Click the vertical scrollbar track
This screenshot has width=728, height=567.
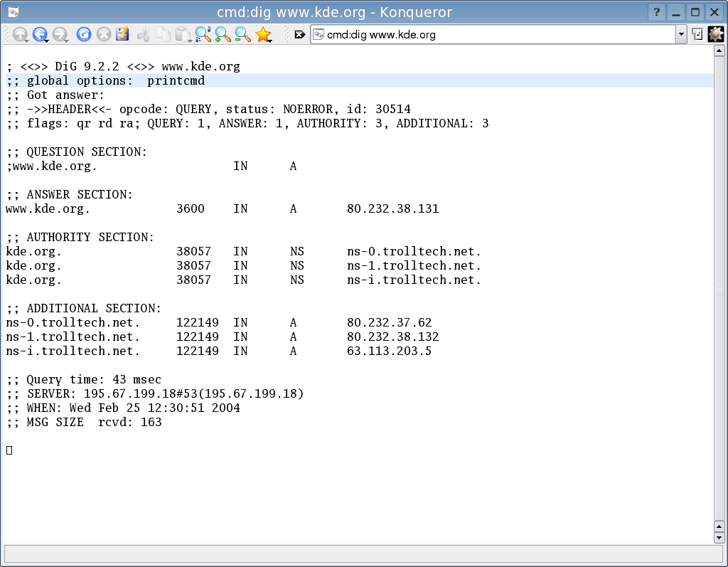point(719,289)
